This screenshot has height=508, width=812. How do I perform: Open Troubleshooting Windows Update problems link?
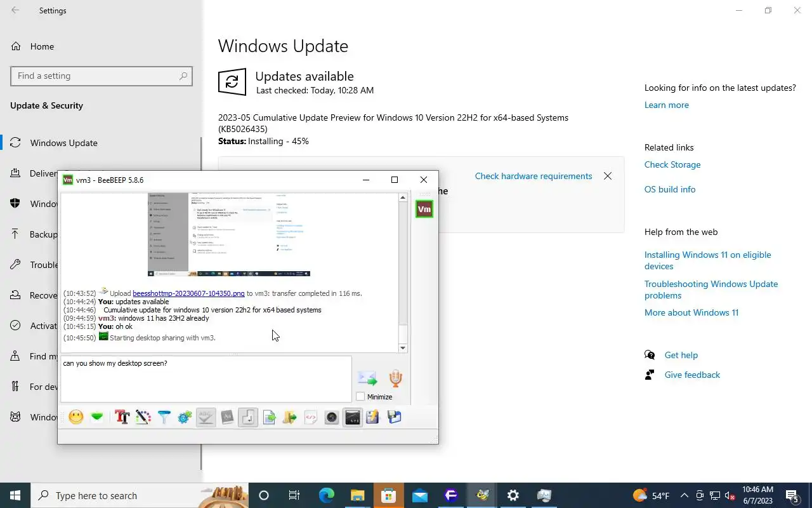click(x=711, y=290)
